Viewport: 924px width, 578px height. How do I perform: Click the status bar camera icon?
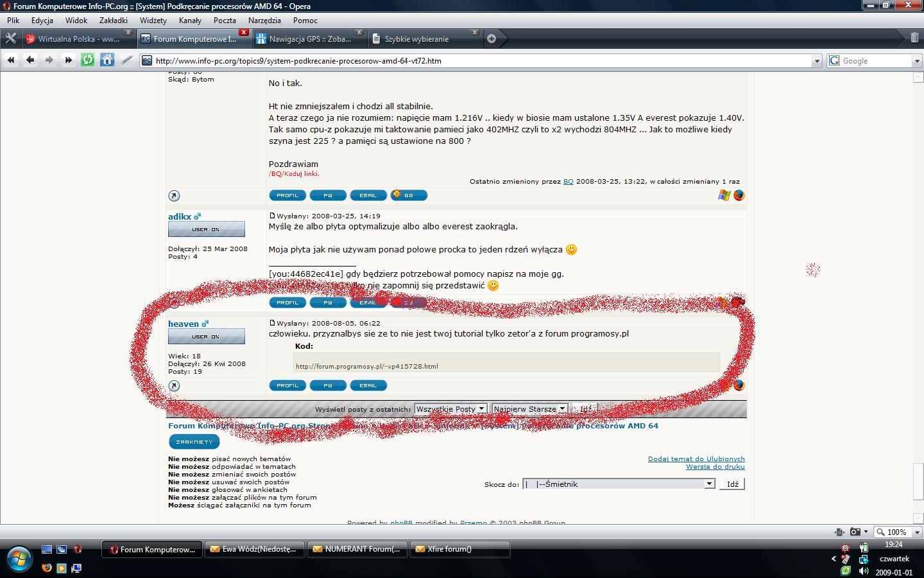855,532
